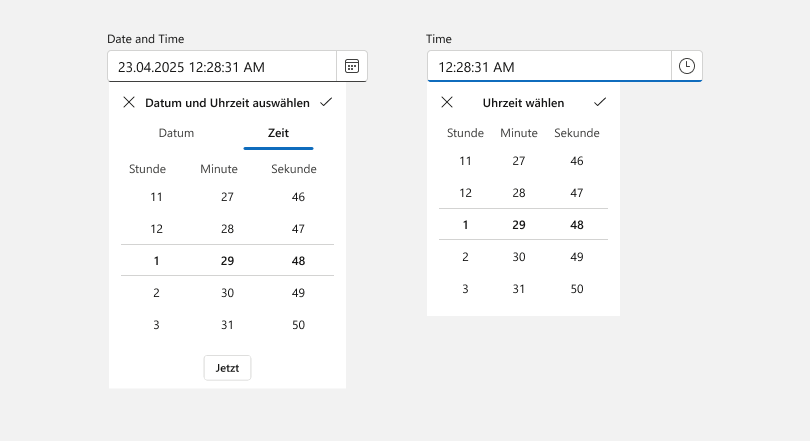810x441 pixels.
Task: Click the Date and Time input field
Action: tap(222, 67)
